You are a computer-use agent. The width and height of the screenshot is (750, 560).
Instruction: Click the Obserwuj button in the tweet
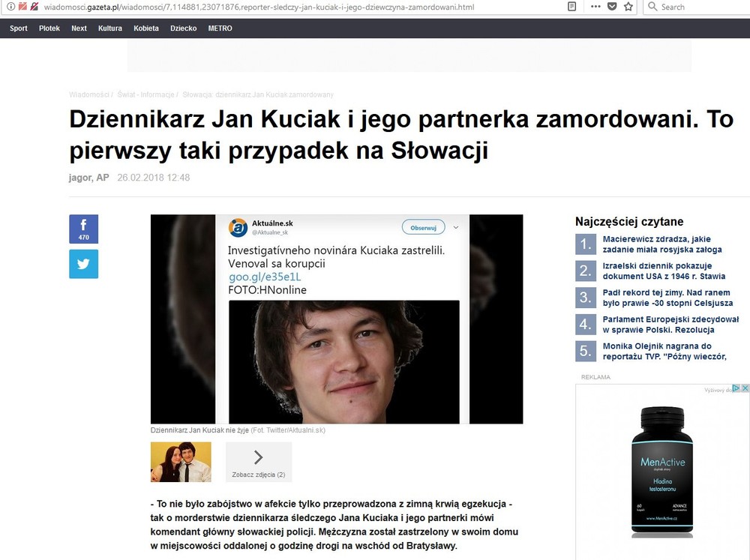424,227
